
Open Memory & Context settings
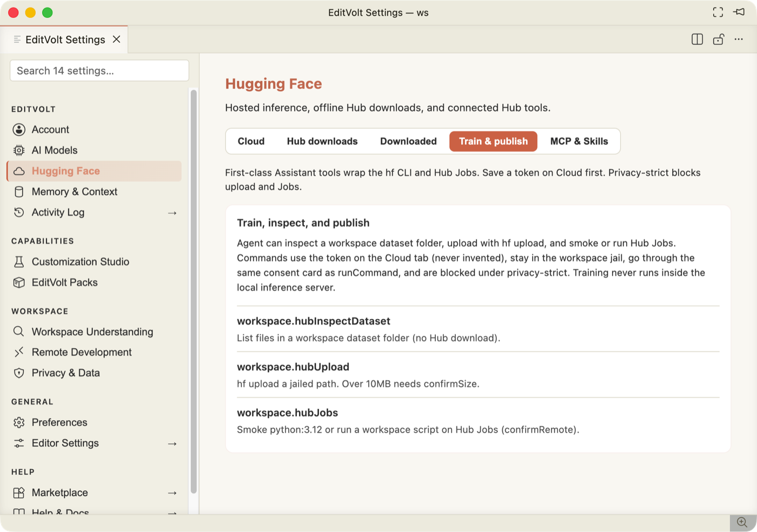pos(94,192)
